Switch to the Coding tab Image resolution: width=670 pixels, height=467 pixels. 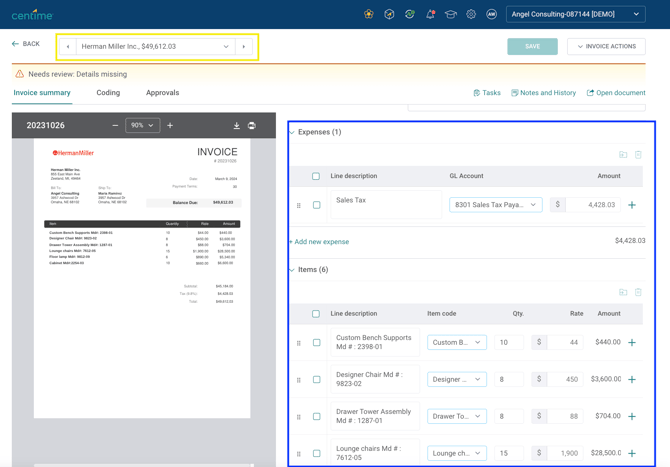(108, 93)
